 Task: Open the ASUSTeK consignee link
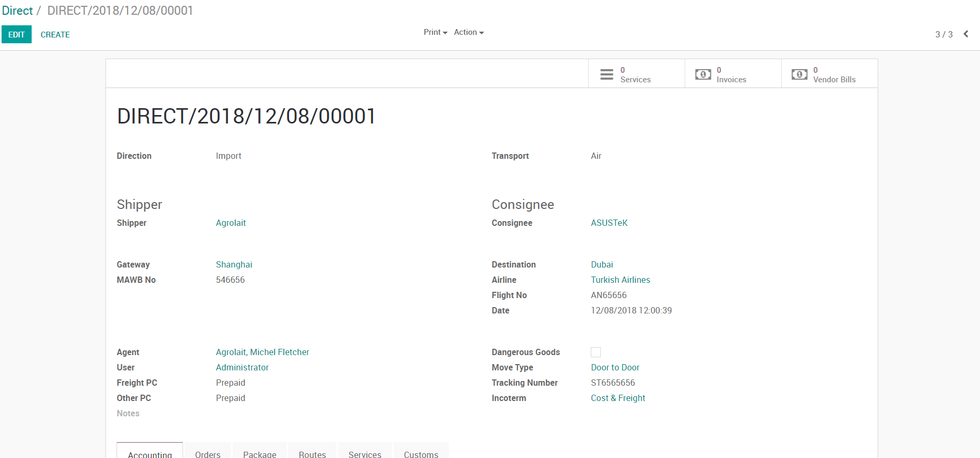[x=609, y=223]
